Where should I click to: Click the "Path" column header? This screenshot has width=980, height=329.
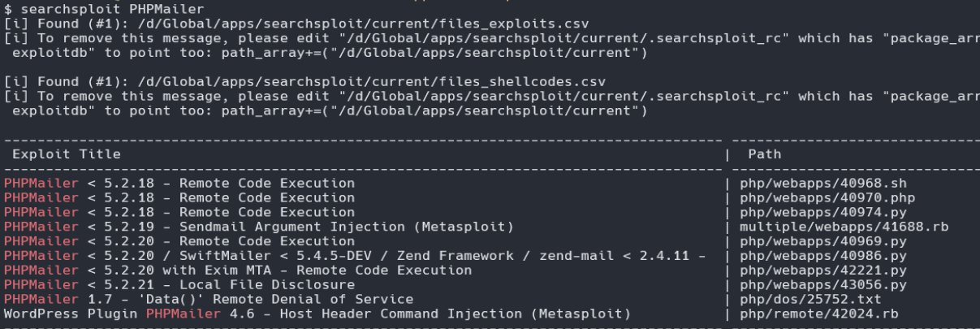pyautogui.click(x=764, y=154)
